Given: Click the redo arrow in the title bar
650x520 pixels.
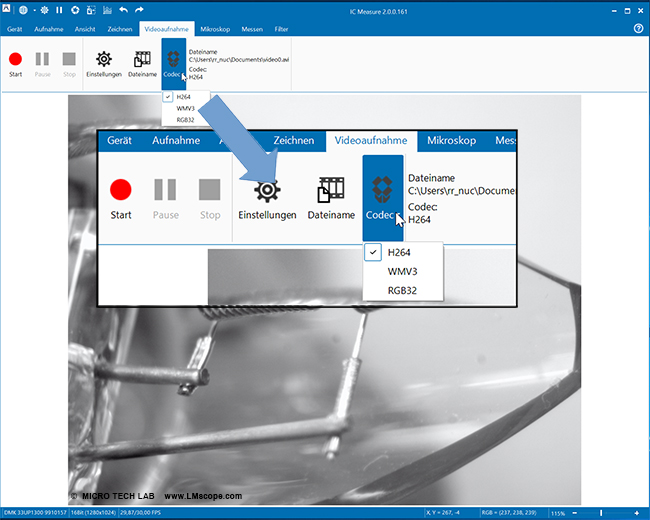Looking at the screenshot, I should pos(138,9).
